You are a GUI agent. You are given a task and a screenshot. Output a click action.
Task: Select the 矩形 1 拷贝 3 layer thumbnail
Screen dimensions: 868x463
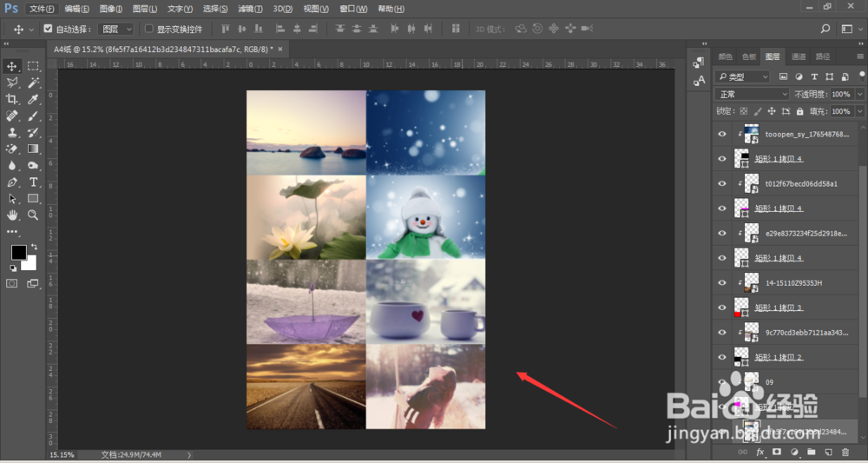741,308
